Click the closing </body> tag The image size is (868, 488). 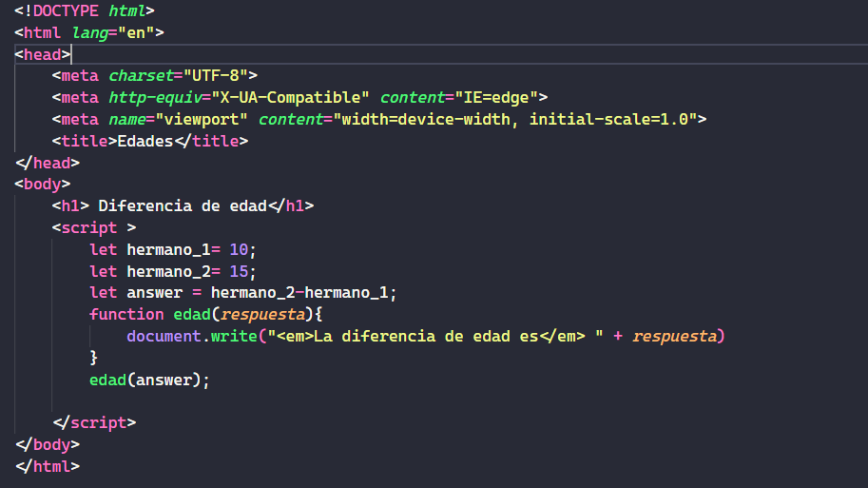(48, 445)
